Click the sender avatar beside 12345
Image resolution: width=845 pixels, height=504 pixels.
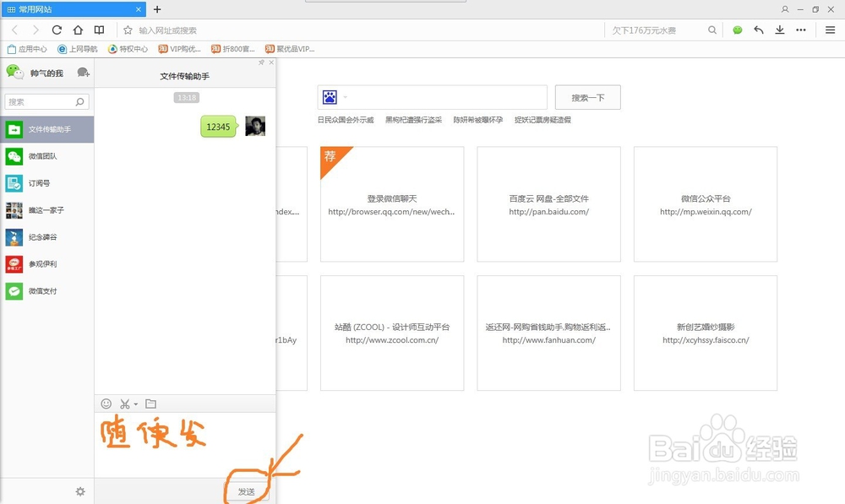(x=255, y=126)
